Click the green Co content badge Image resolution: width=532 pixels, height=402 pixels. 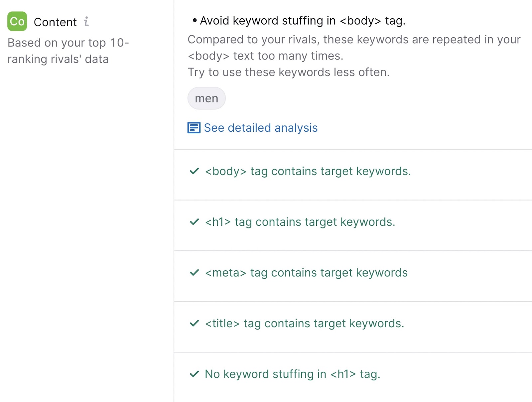click(x=17, y=21)
